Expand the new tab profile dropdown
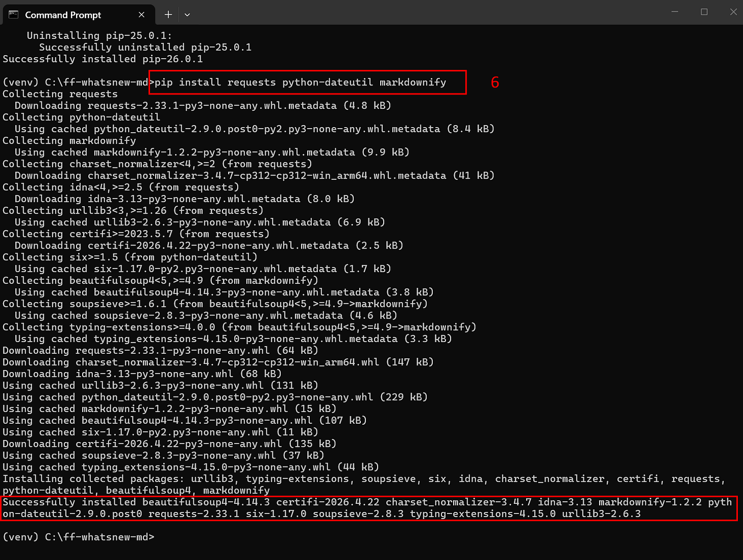 pos(187,15)
